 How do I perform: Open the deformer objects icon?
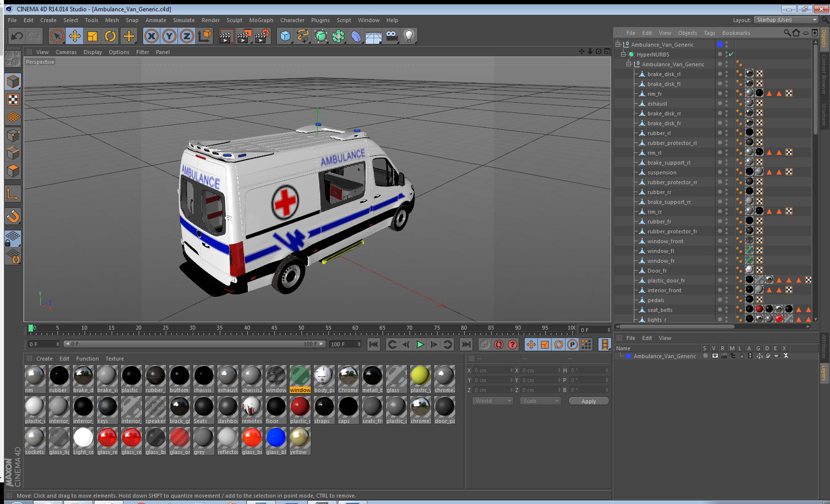pyautogui.click(x=356, y=36)
